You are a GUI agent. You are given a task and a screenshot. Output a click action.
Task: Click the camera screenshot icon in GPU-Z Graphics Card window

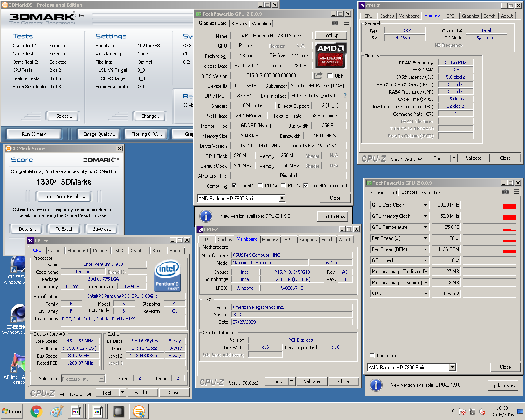point(335,23)
